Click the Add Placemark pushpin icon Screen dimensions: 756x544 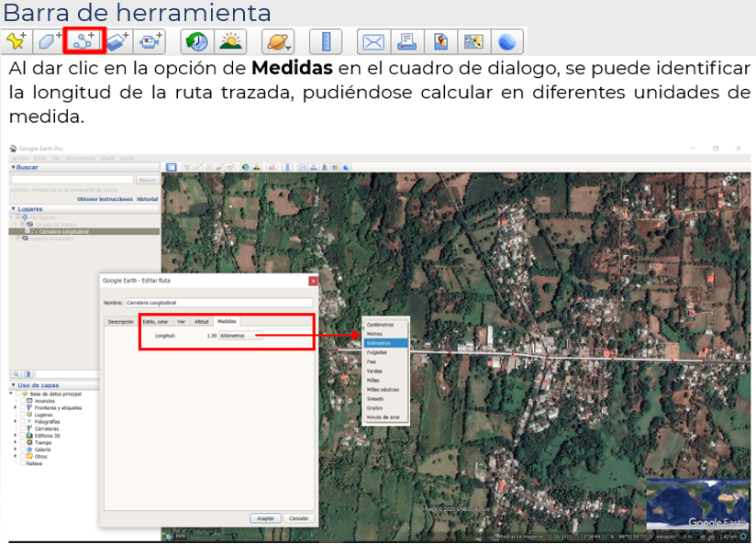point(16,41)
